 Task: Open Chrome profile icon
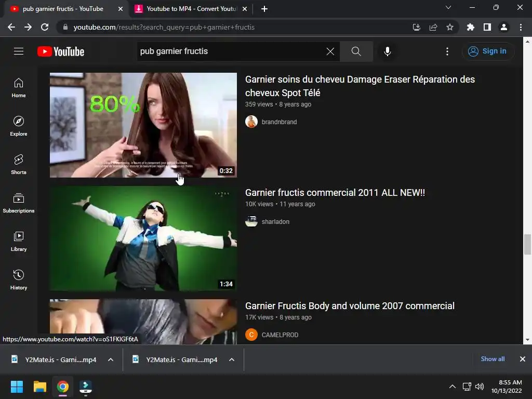coord(504,27)
